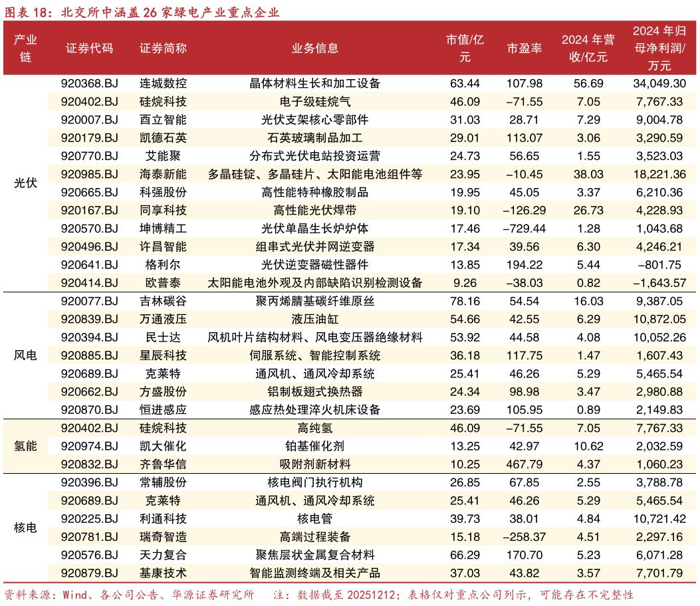This screenshot has height=606, width=700.
Task: Click the 2024年归母净利润 header
Action: (657, 48)
